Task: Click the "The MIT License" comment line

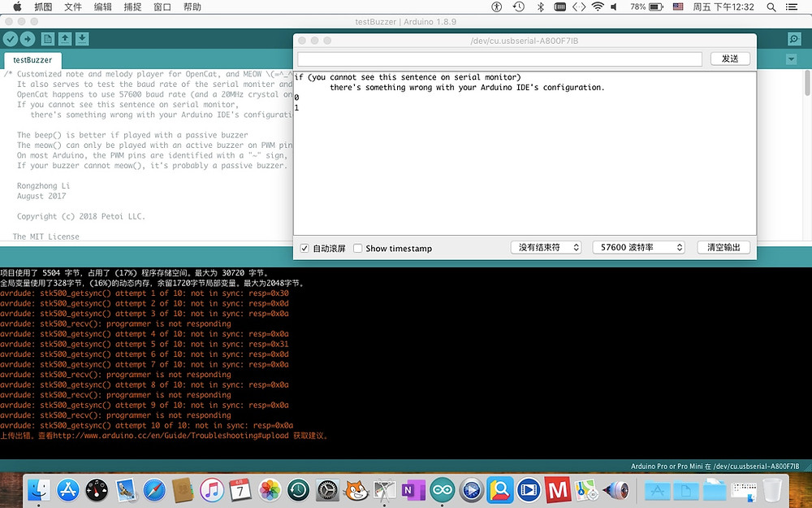Action: point(46,237)
